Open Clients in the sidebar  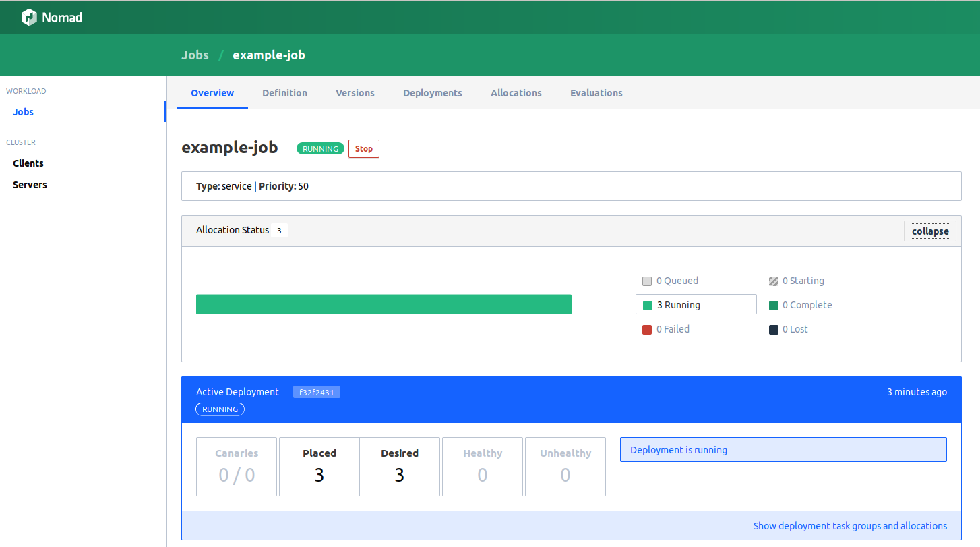(28, 163)
